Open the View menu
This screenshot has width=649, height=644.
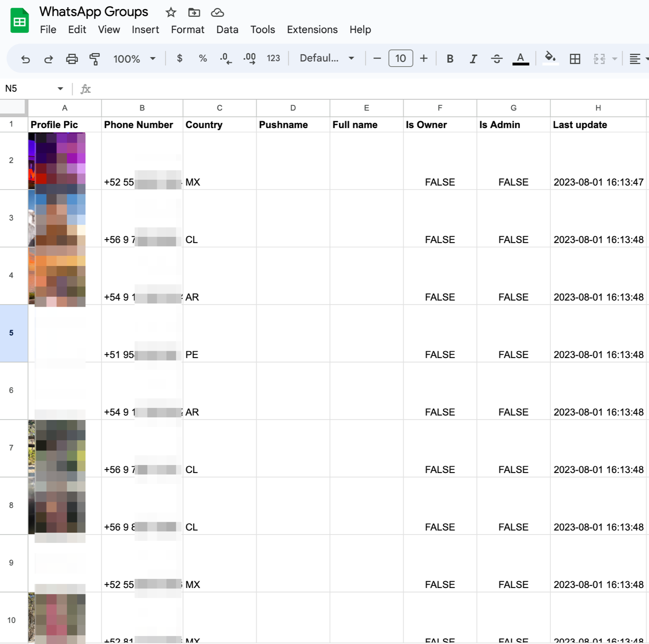coord(109,30)
